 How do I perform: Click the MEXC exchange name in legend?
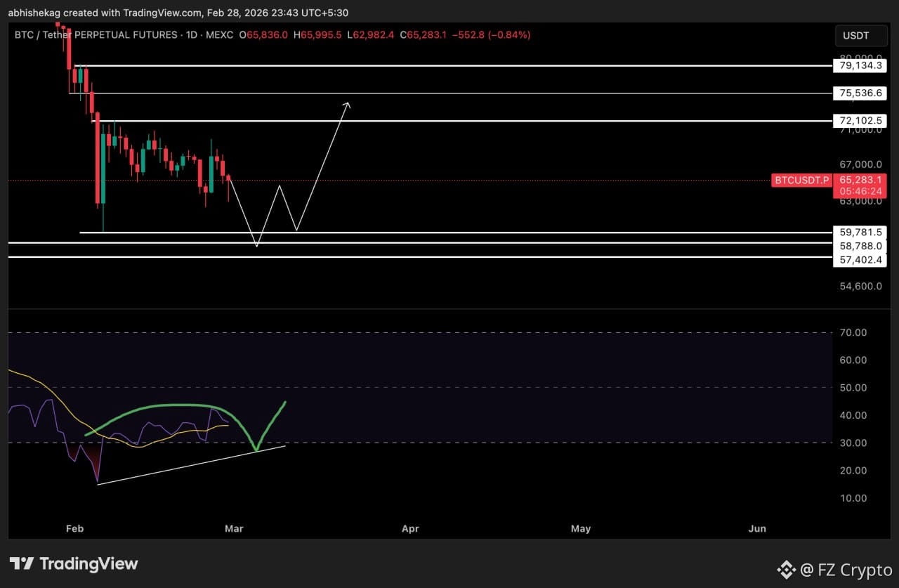click(x=221, y=34)
